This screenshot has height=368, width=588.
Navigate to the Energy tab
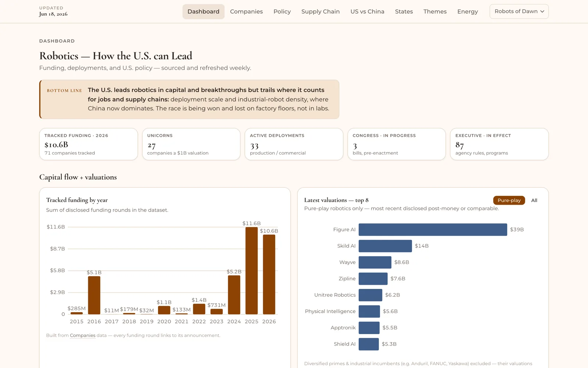[x=467, y=11]
